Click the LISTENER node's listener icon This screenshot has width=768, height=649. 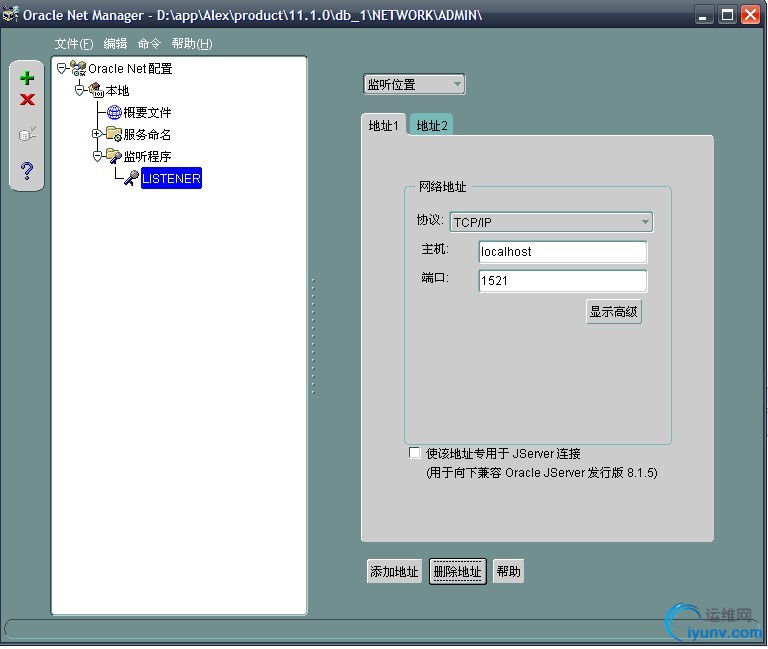(x=131, y=177)
